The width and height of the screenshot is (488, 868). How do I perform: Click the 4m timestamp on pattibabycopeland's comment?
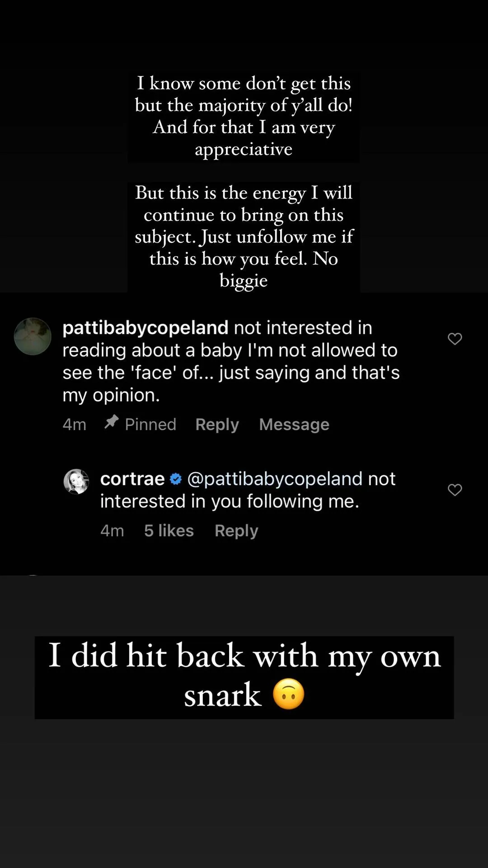tap(75, 425)
